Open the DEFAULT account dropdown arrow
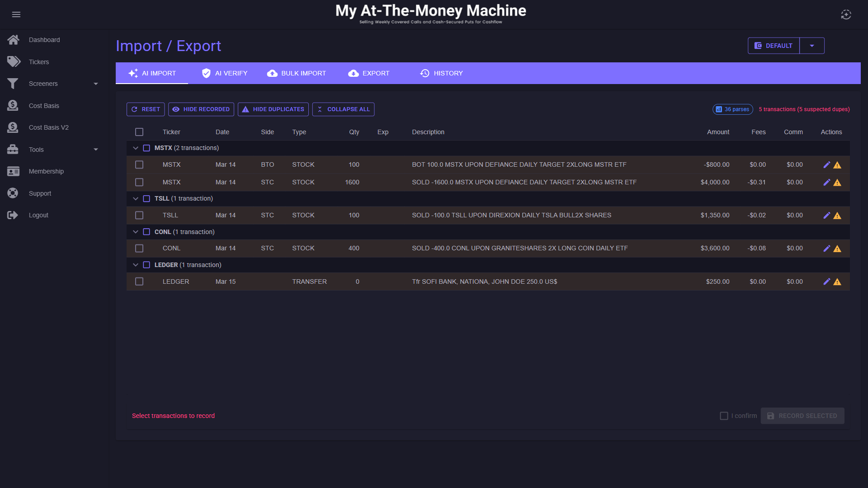 click(x=812, y=46)
